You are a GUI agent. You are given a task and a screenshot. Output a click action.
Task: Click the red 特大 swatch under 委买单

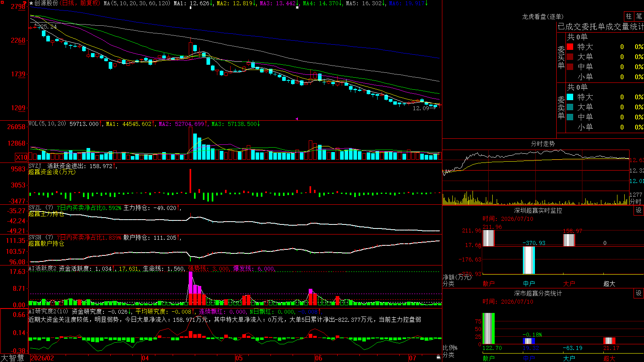pyautogui.click(x=570, y=47)
